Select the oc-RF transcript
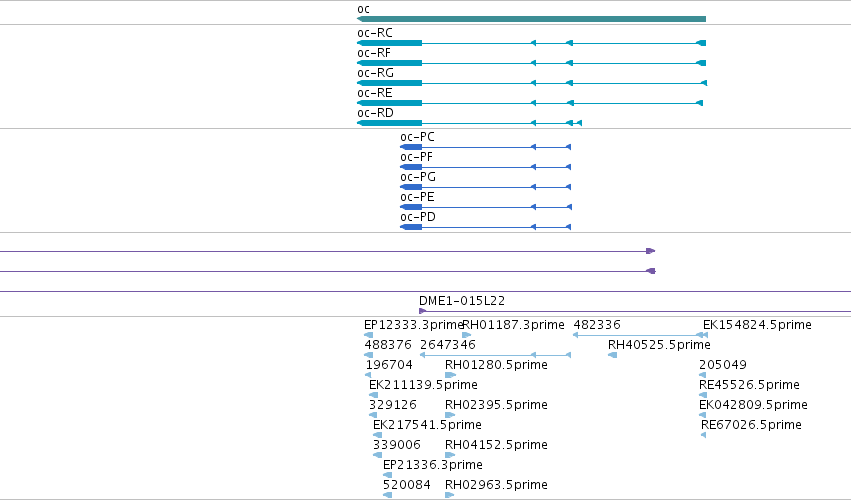This screenshot has height=500, width=851. (531, 63)
